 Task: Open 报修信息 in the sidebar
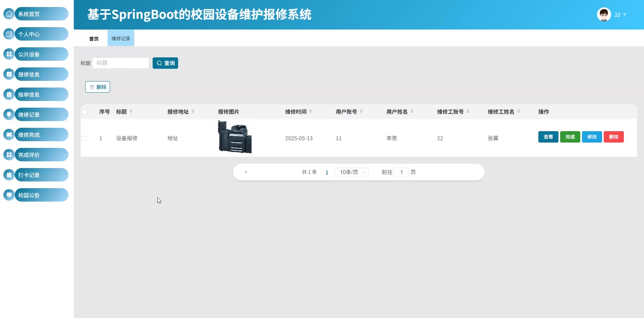point(42,74)
